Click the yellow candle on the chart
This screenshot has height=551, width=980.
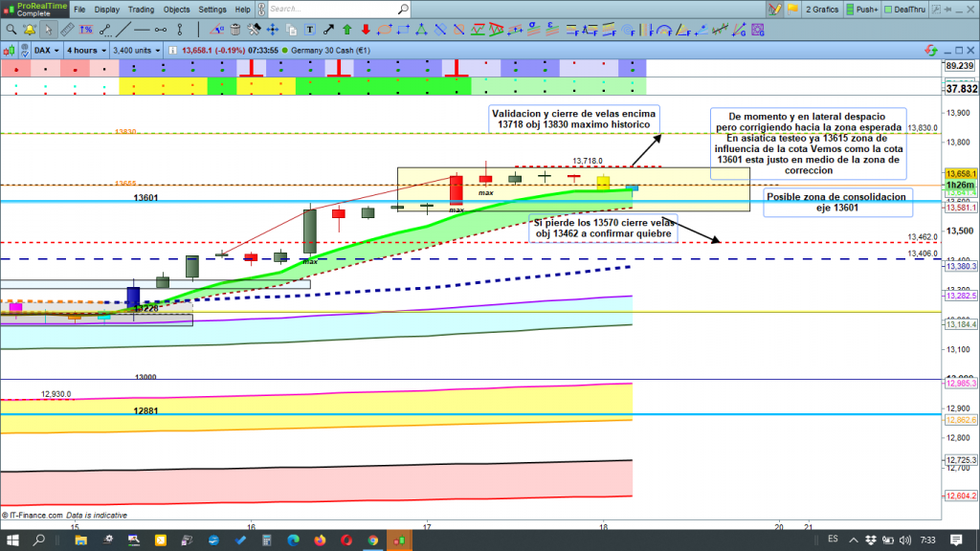coord(603,181)
